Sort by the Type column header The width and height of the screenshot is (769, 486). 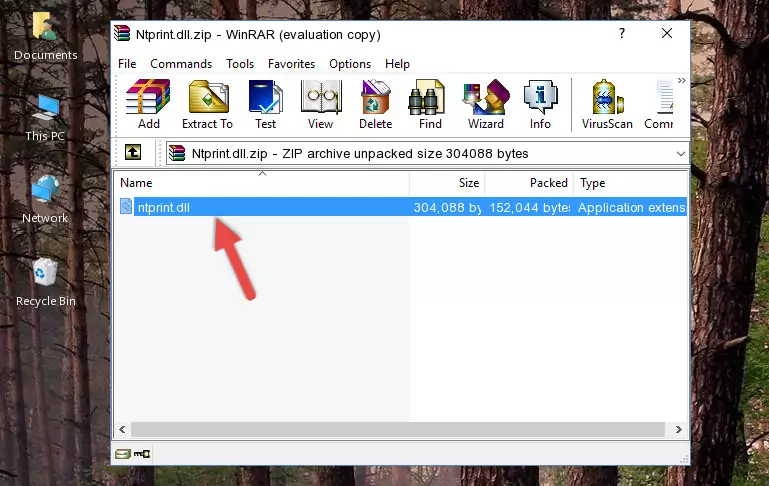tap(630, 183)
